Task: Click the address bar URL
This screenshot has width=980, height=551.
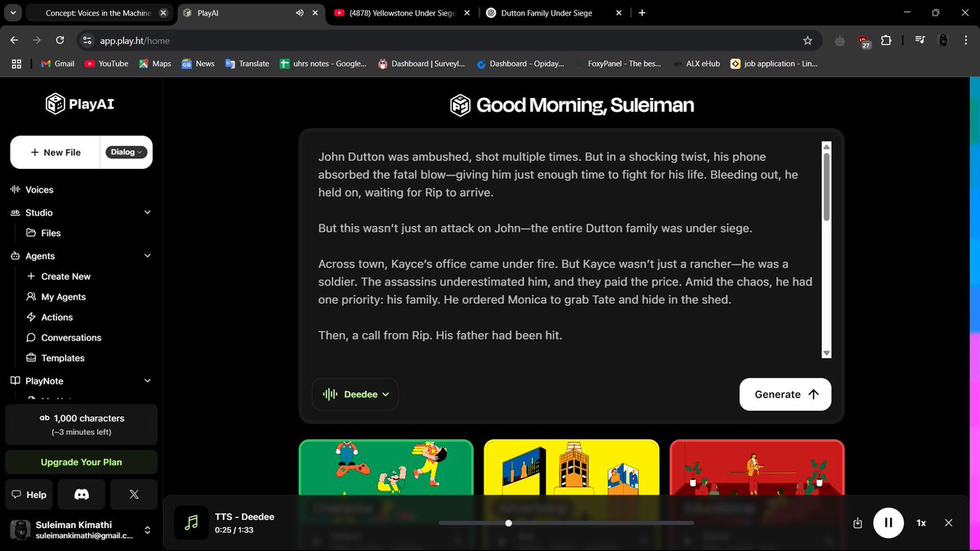Action: pos(136,40)
